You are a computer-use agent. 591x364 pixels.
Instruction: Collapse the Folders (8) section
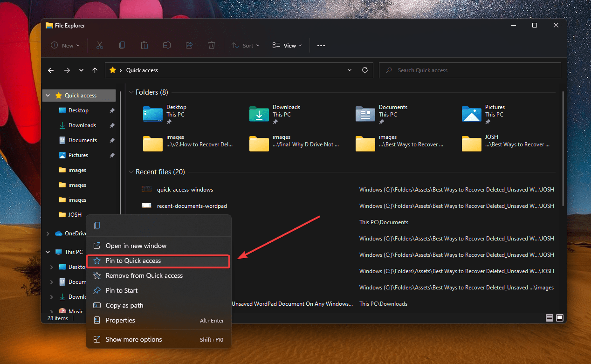pos(131,92)
